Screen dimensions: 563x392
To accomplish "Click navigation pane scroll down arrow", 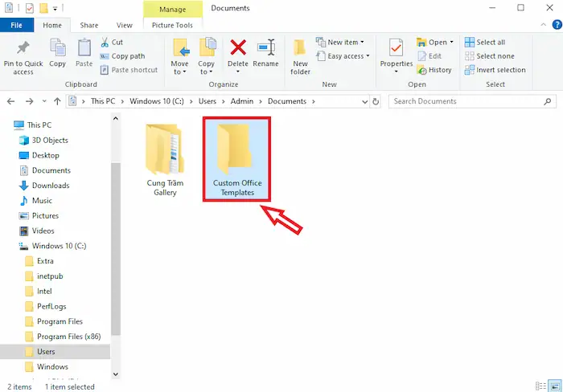I will click(x=116, y=374).
